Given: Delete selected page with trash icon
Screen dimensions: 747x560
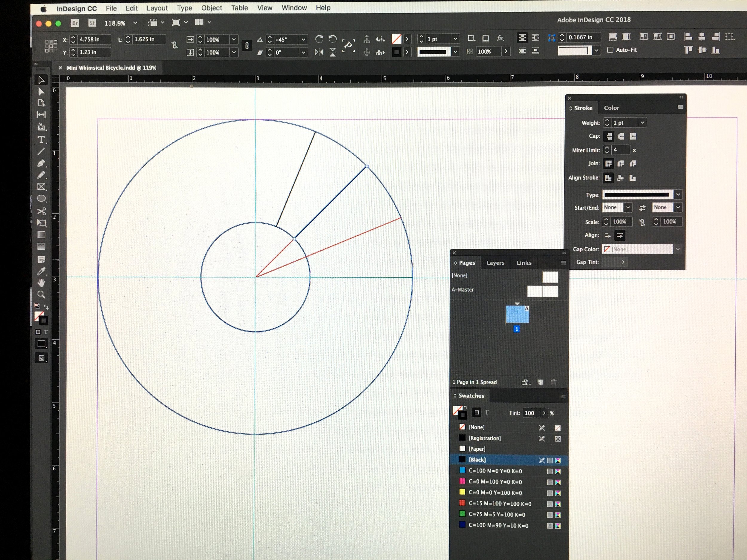Looking at the screenshot, I should (x=554, y=382).
